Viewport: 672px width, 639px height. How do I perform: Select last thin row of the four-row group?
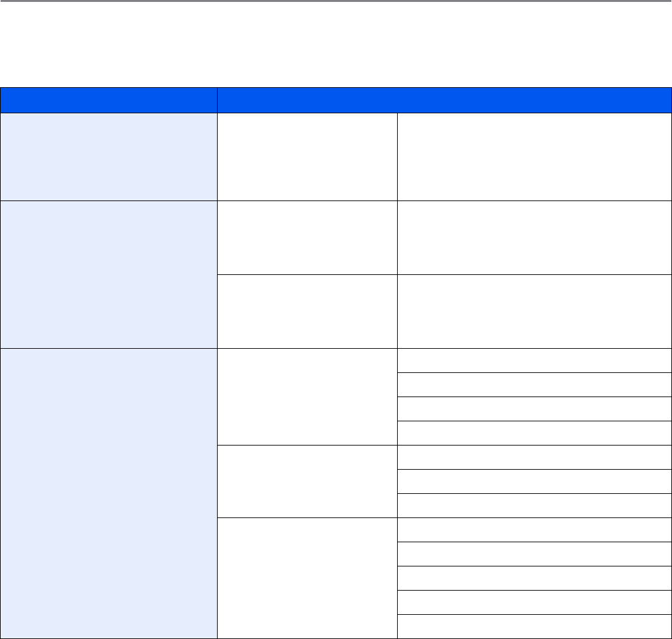click(534, 433)
